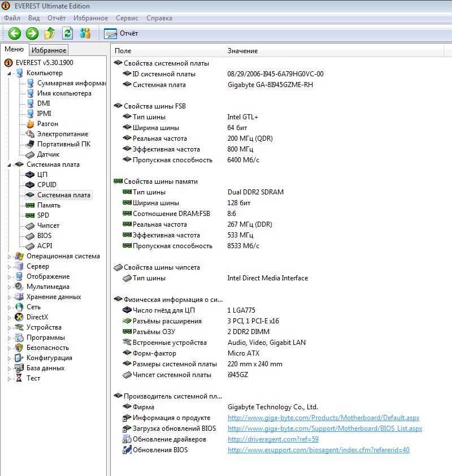
Task: Collapse the Компьютер tree node
Action: 9,73
